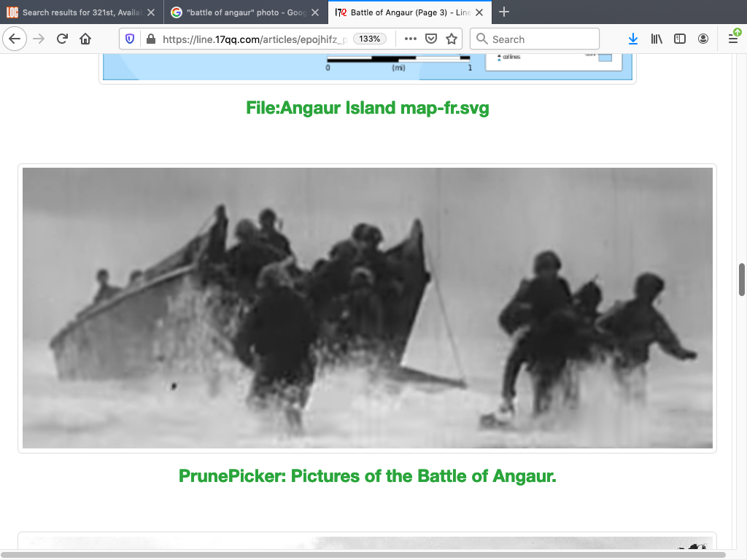Reset the 133% zoom level indicator
The image size is (747, 560).
[370, 39]
